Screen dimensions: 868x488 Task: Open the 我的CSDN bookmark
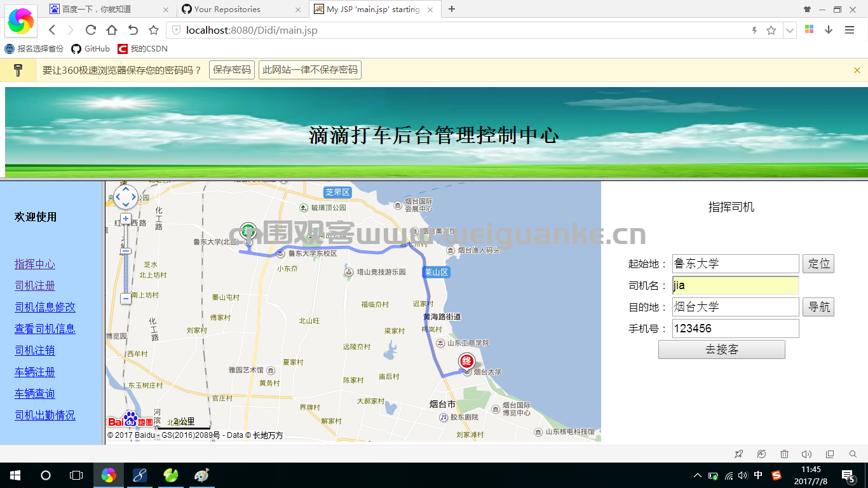point(143,49)
